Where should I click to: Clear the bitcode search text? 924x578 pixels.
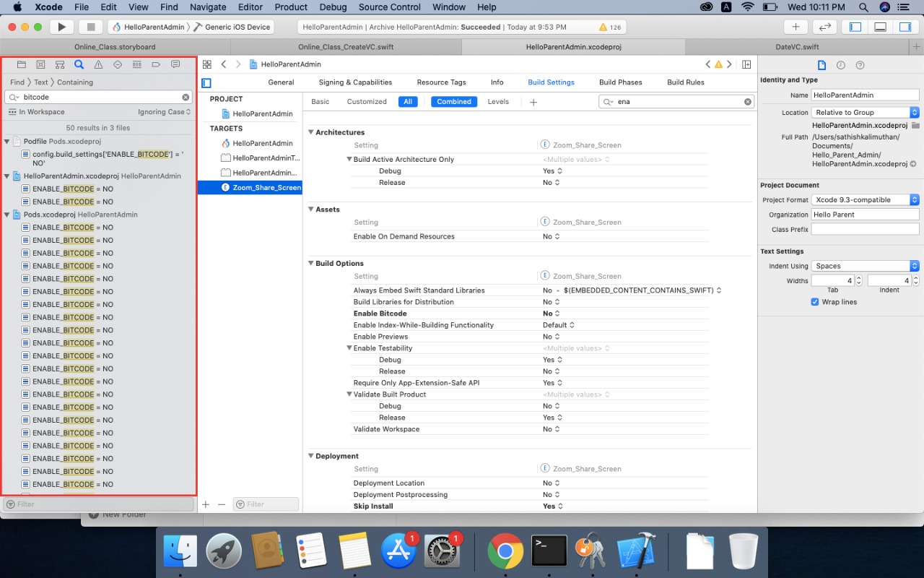coord(186,97)
